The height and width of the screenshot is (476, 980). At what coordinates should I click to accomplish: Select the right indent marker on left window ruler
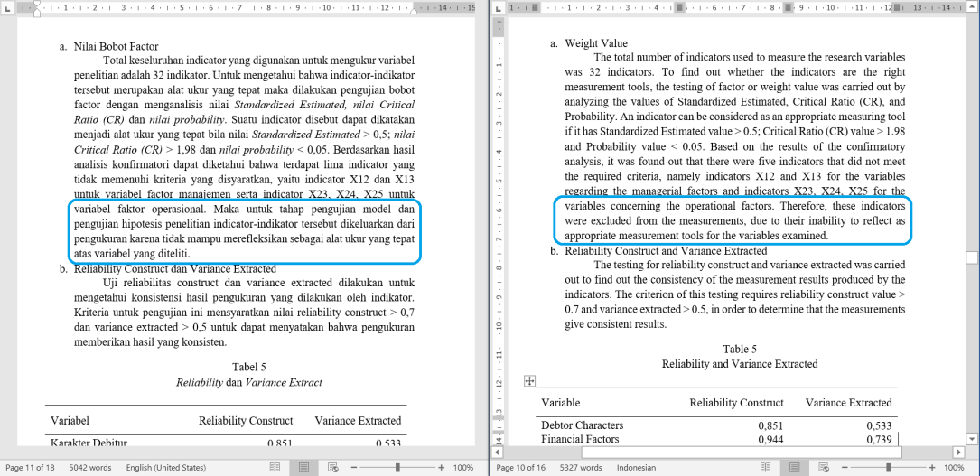(414, 12)
